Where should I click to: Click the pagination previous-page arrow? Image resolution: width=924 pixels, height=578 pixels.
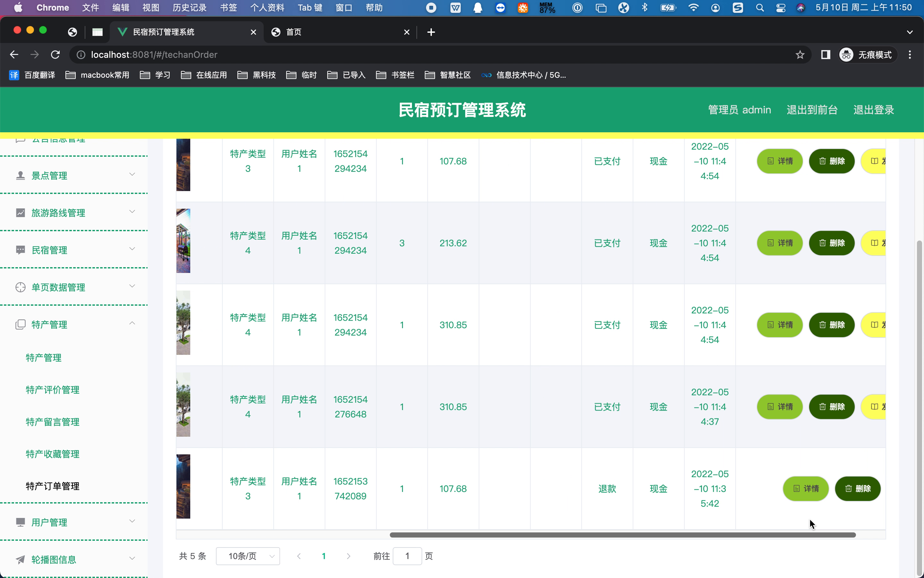click(x=299, y=556)
